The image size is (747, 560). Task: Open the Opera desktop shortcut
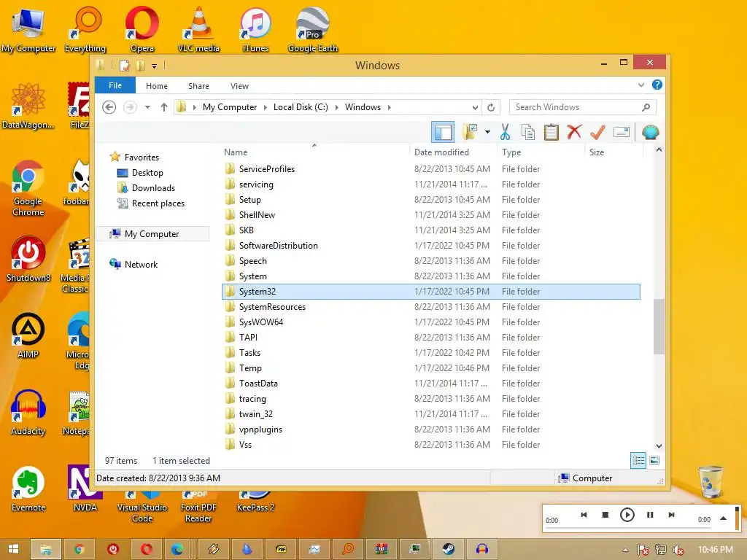142,30
